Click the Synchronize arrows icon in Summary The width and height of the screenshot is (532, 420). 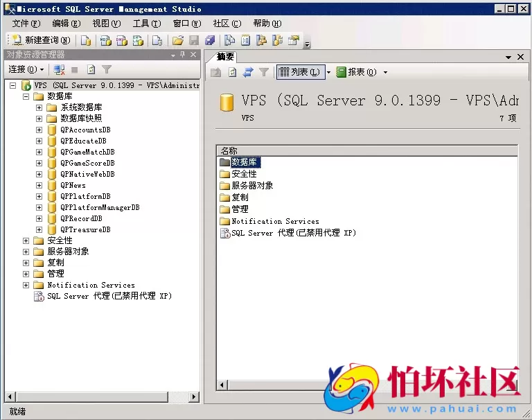click(x=248, y=72)
